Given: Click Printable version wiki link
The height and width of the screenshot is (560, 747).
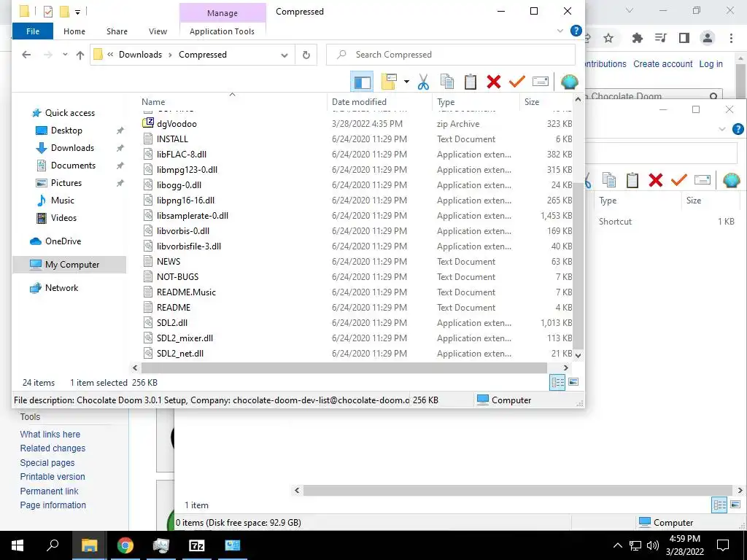Looking at the screenshot, I should [53, 477].
